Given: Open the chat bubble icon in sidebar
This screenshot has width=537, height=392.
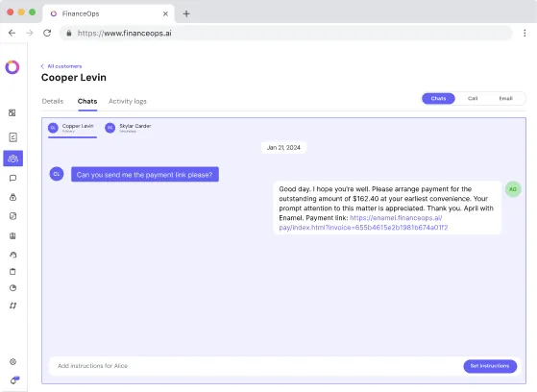Looking at the screenshot, I should [x=12, y=178].
